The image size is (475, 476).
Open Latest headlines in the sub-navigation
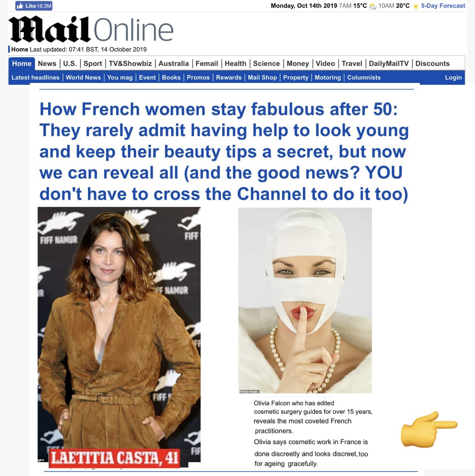click(x=35, y=77)
